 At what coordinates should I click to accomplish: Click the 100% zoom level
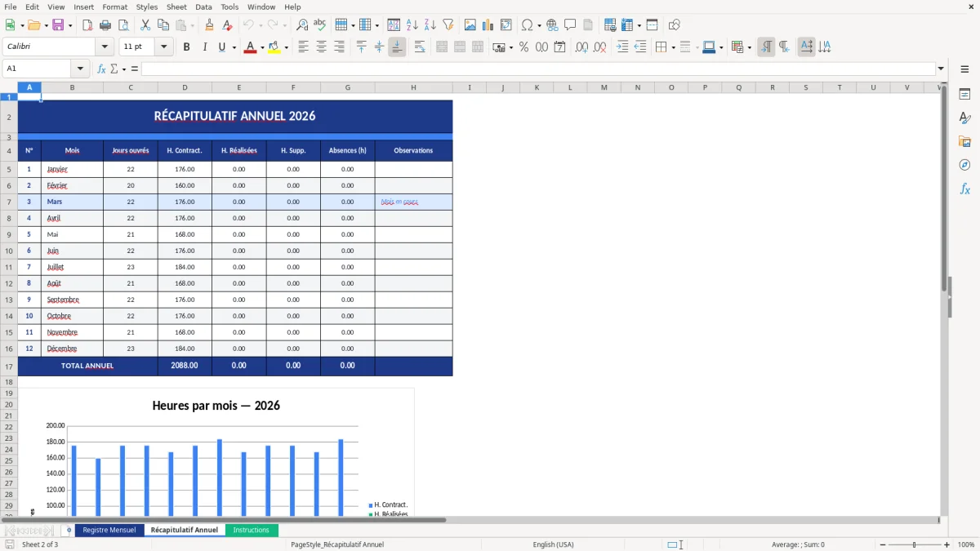coord(966,544)
